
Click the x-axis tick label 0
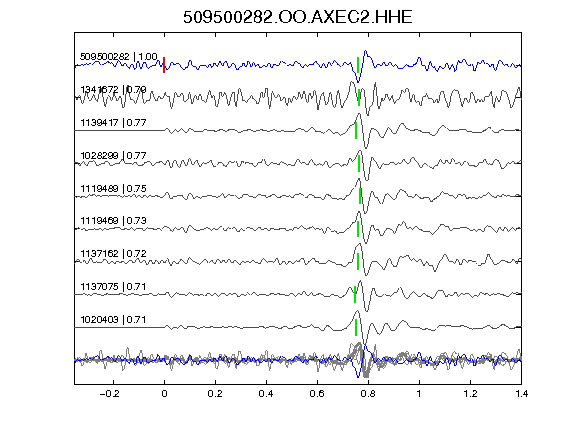click(x=164, y=394)
